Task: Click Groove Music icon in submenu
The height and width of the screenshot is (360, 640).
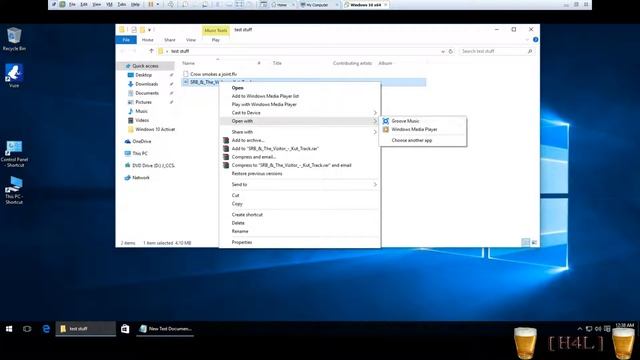Action: (x=386, y=121)
